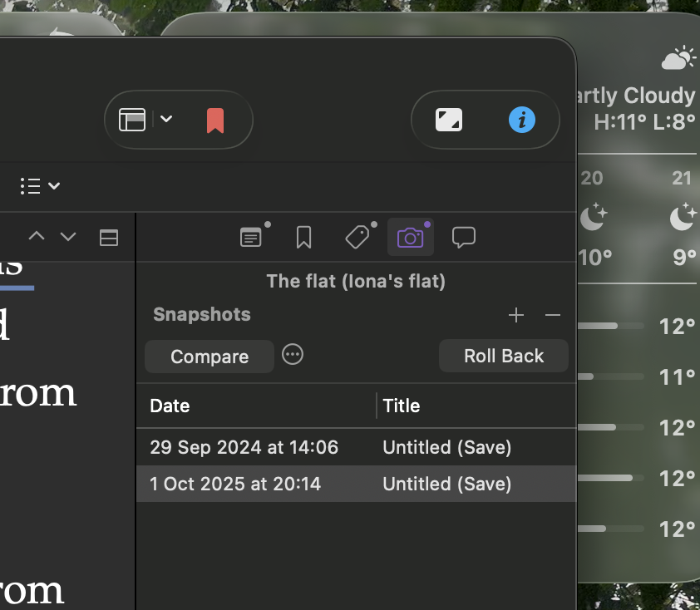Open comparison options via ellipsis button
This screenshot has width=700, height=610.
pyautogui.click(x=293, y=355)
